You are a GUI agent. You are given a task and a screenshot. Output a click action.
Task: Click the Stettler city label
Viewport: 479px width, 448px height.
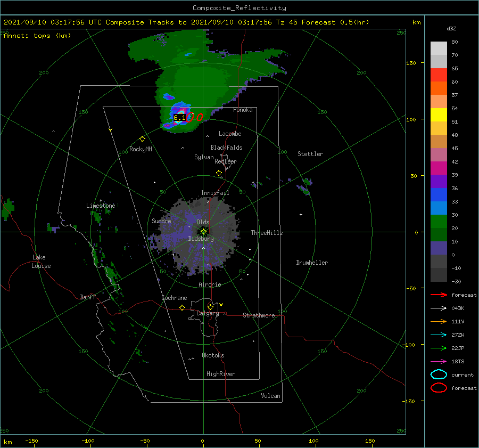pyautogui.click(x=310, y=154)
